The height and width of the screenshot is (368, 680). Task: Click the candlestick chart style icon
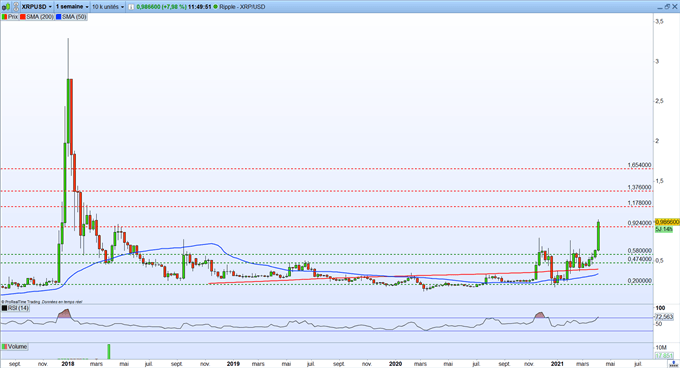click(x=6, y=7)
